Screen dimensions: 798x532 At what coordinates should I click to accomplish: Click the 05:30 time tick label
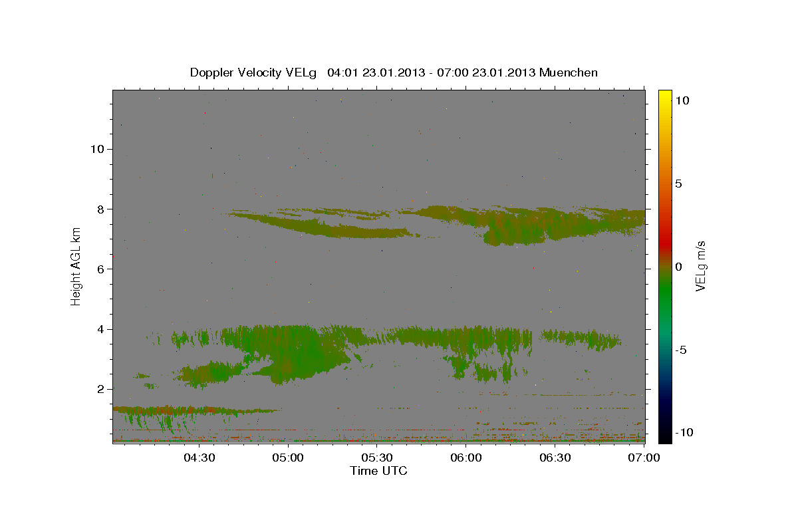377,458
